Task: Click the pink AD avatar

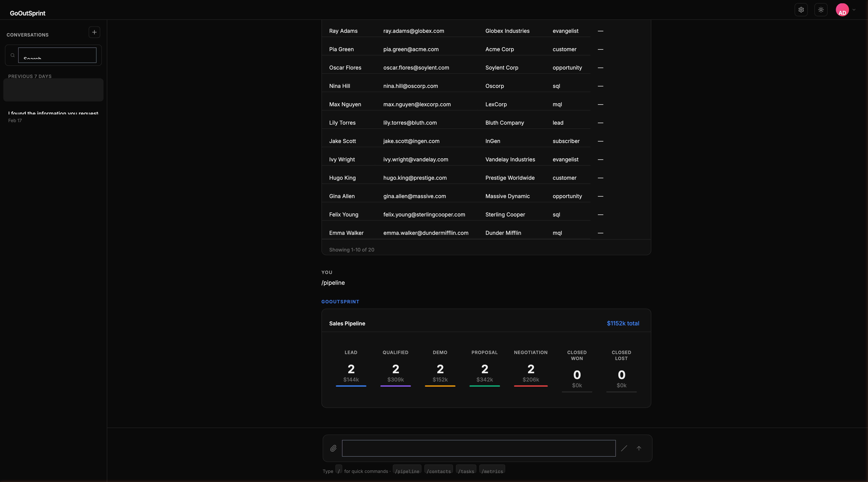Action: [843, 10]
